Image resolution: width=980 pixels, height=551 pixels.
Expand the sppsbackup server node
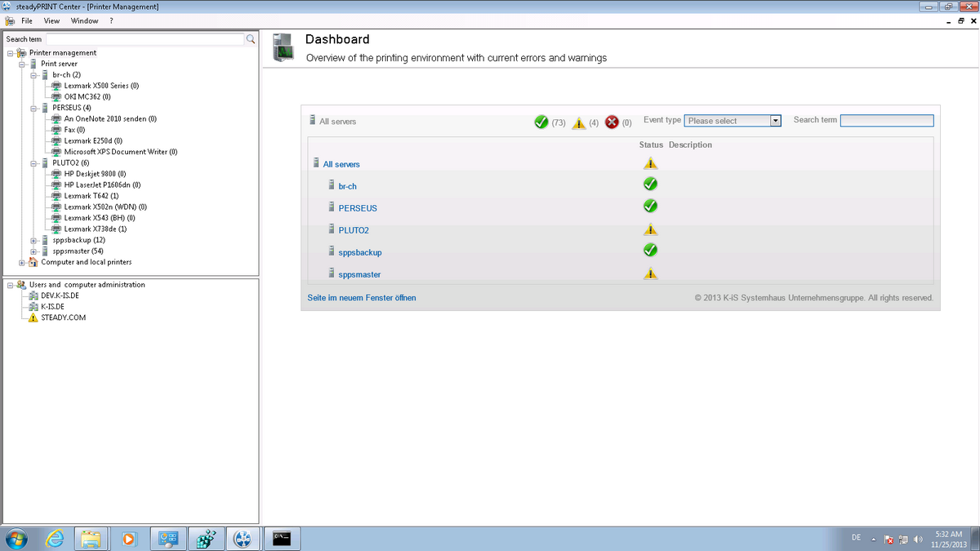point(33,240)
